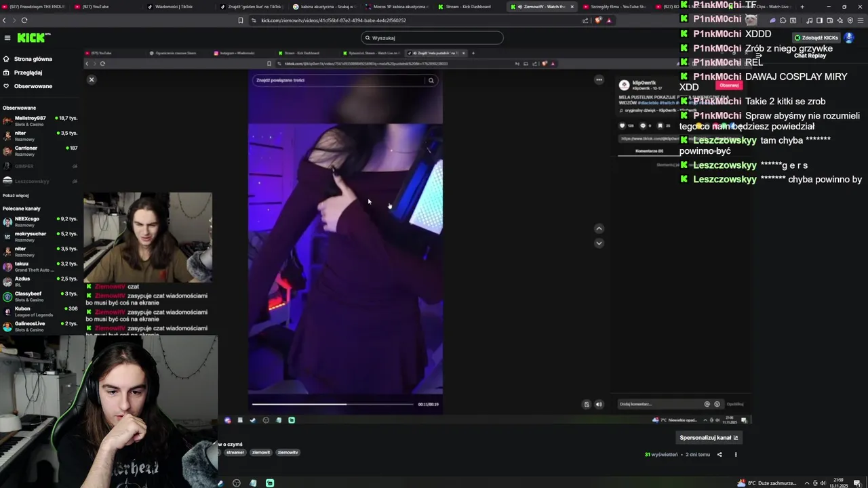Viewport: 868px width, 488px height.
Task: Open weather widget in Windows taskbar
Action: click(x=767, y=483)
